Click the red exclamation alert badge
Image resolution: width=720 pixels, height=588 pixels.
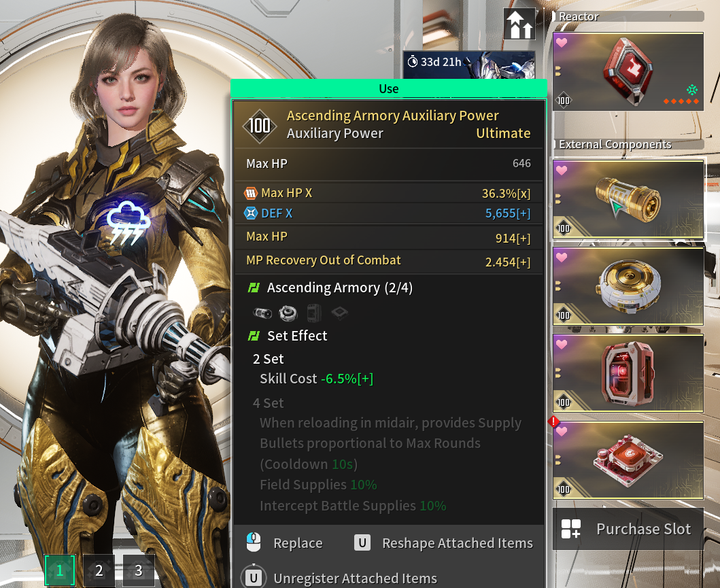coord(553,421)
